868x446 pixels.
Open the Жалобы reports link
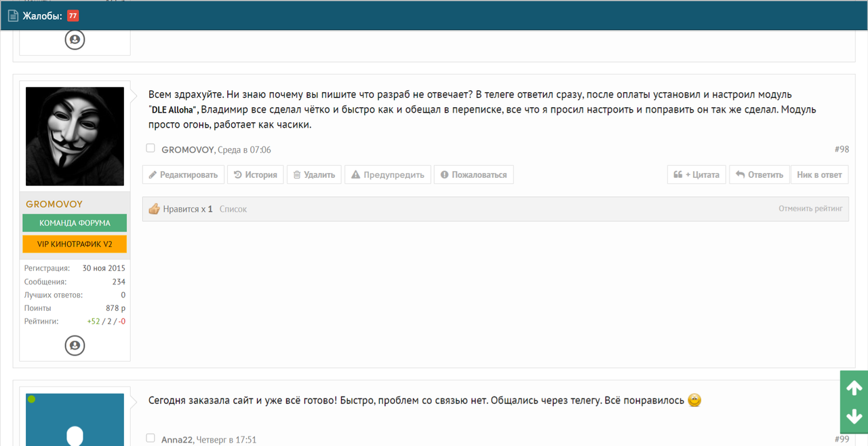(x=43, y=16)
